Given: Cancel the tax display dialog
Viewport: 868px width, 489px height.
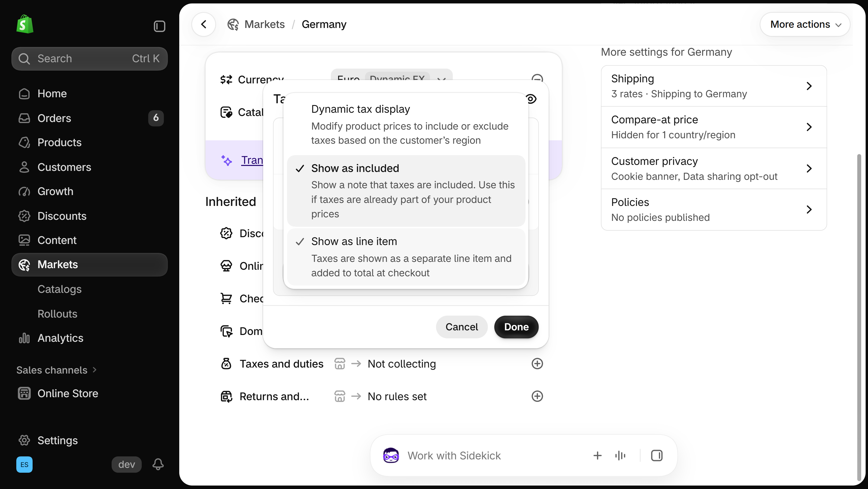Looking at the screenshot, I should coord(462,327).
